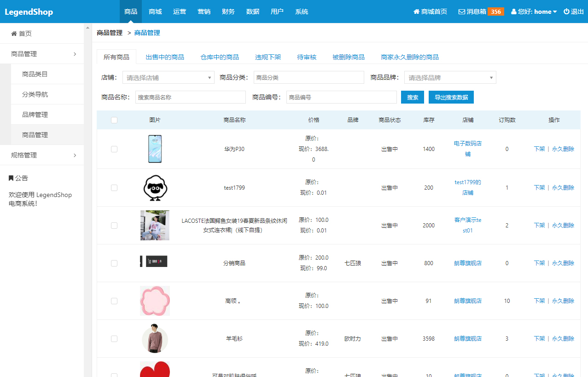Tick the checkbox for test1799 row

114,188
